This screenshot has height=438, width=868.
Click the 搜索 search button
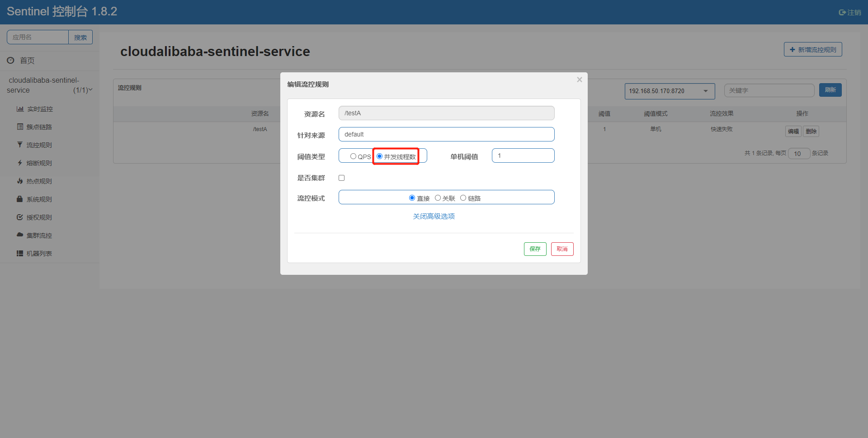pyautogui.click(x=80, y=37)
